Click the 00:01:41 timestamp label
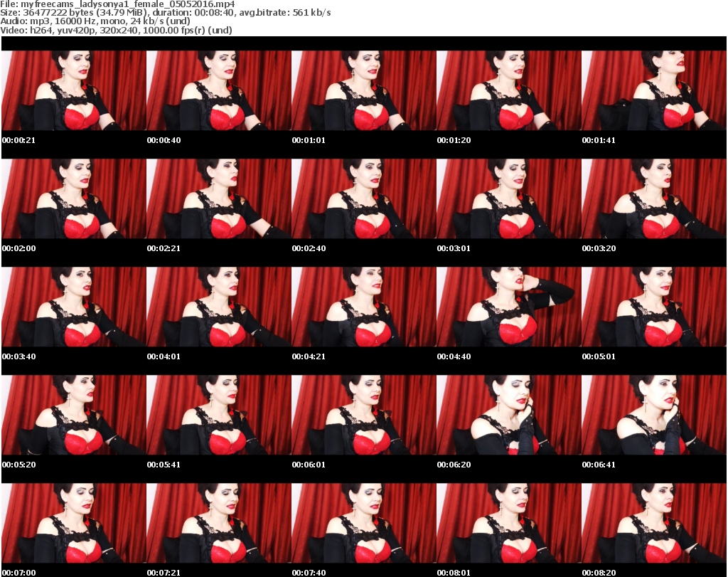The height and width of the screenshot is (577, 728). click(599, 140)
